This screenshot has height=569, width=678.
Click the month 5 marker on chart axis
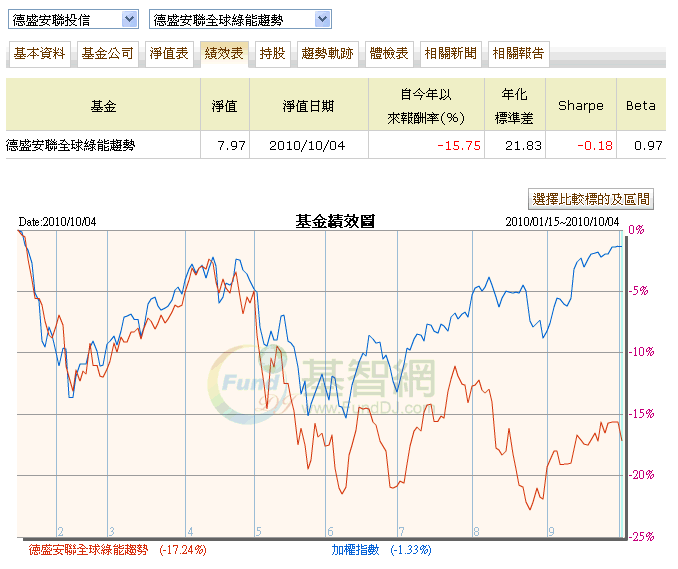[259, 531]
